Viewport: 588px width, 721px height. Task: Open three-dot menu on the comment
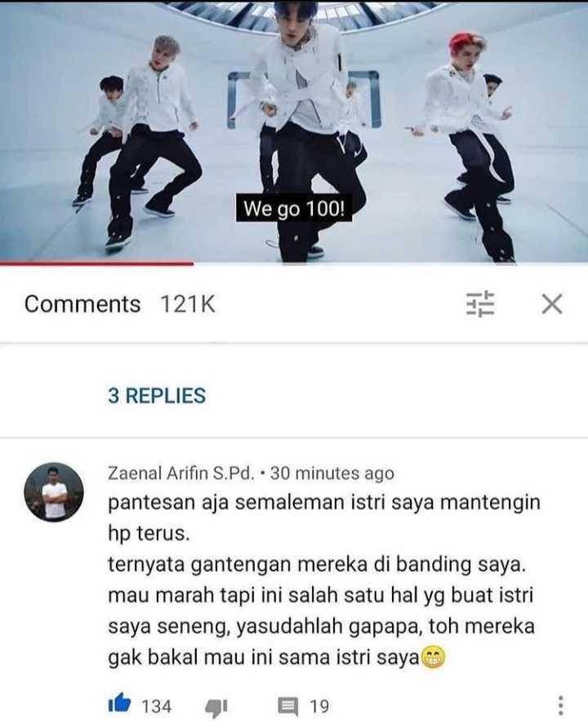(560, 705)
